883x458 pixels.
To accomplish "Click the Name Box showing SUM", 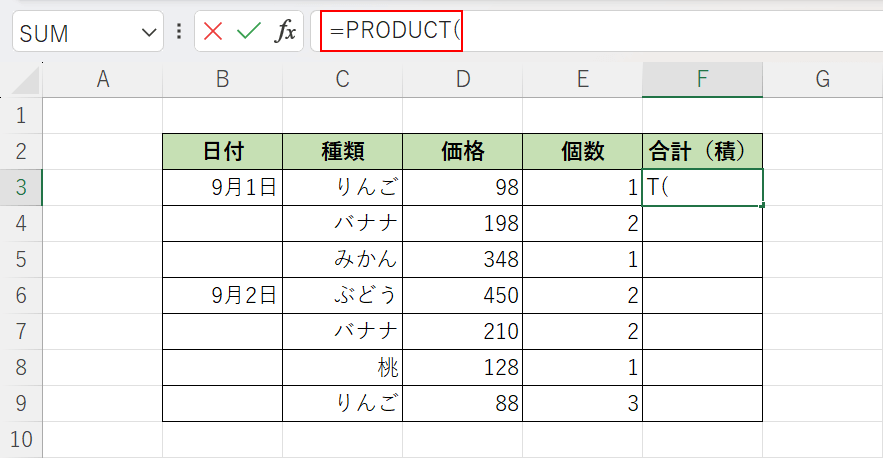I will (x=75, y=33).
